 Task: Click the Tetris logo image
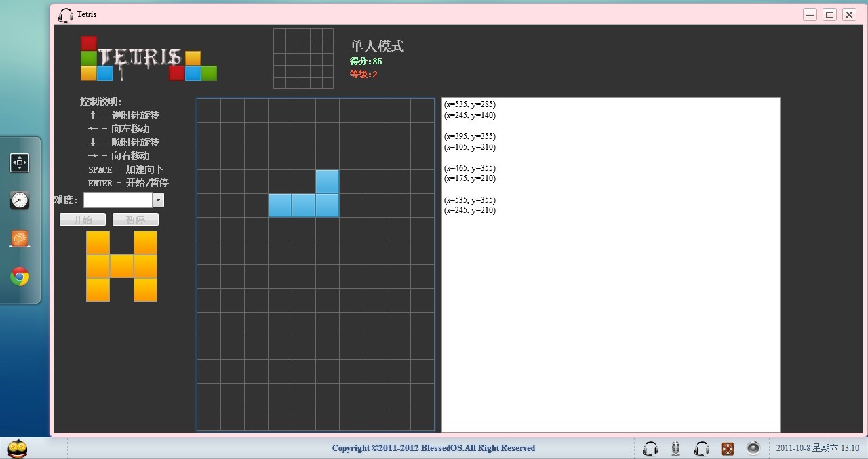[149, 58]
